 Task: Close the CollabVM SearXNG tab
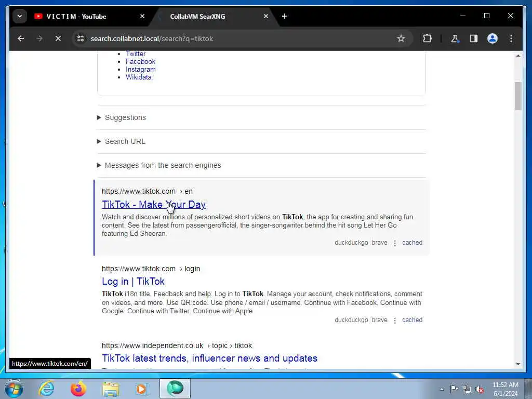[x=266, y=16]
